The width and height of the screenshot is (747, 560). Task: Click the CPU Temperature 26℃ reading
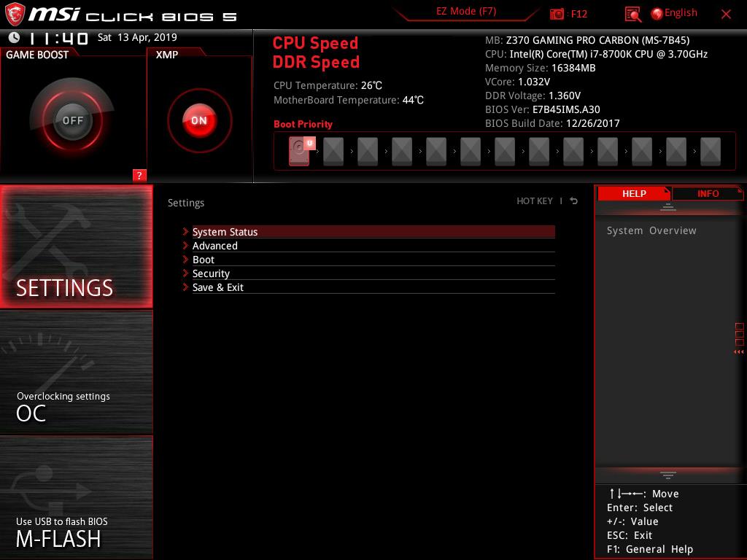[328, 85]
